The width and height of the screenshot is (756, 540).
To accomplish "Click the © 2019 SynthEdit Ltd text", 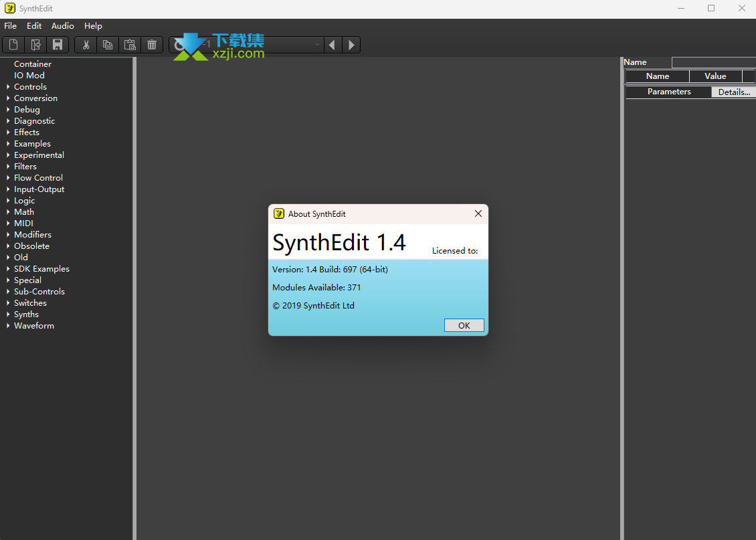I will coord(313,306).
